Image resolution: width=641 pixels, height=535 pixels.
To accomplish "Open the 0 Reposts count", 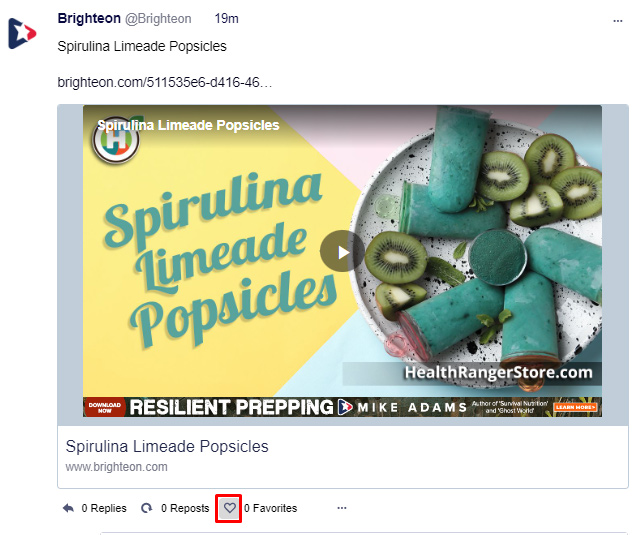I will (185, 508).
